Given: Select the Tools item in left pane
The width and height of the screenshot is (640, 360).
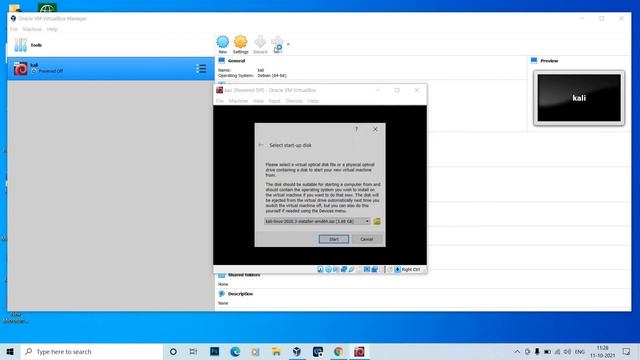Looking at the screenshot, I should click(x=110, y=45).
